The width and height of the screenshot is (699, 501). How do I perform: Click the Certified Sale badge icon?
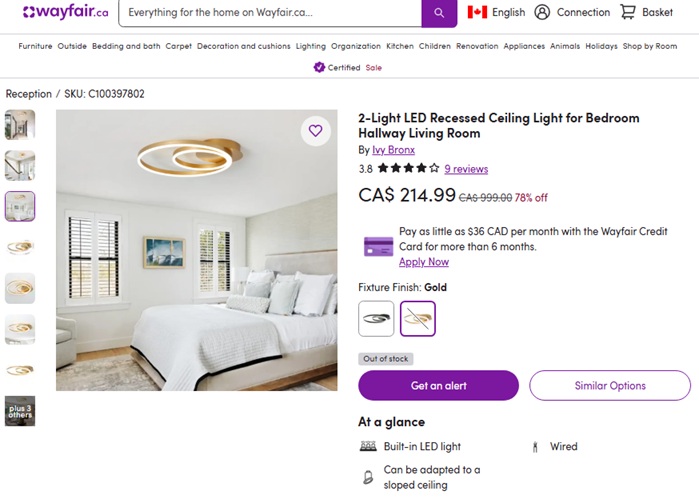tap(319, 67)
